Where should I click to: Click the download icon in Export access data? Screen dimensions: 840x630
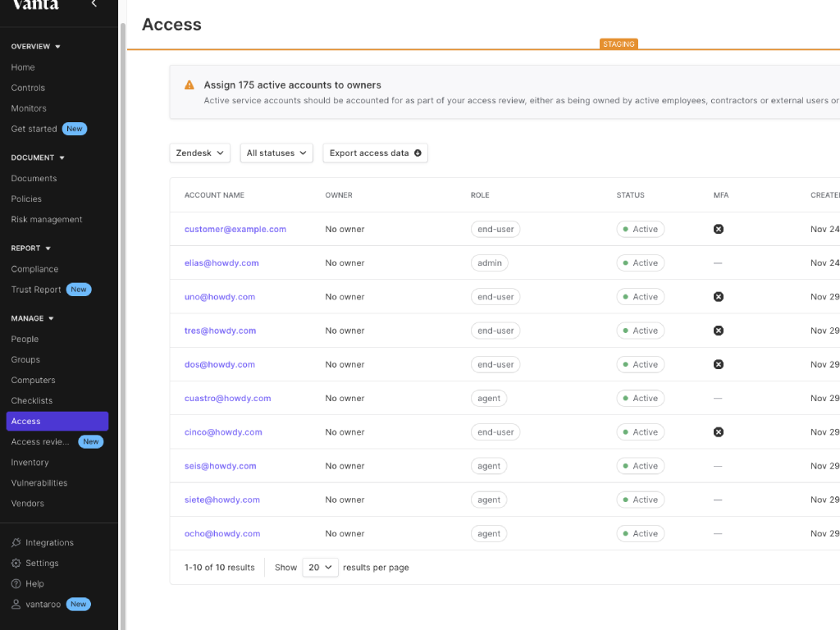(418, 153)
